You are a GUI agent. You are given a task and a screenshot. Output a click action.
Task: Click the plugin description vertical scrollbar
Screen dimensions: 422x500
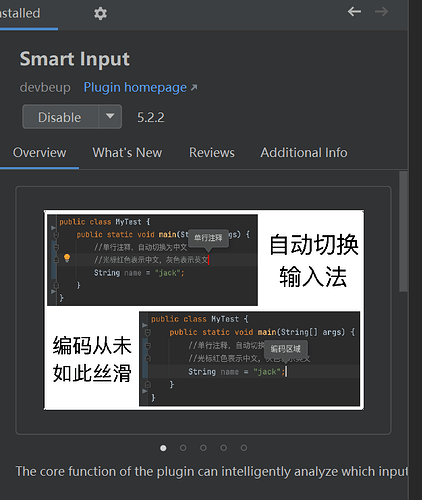(403, 232)
